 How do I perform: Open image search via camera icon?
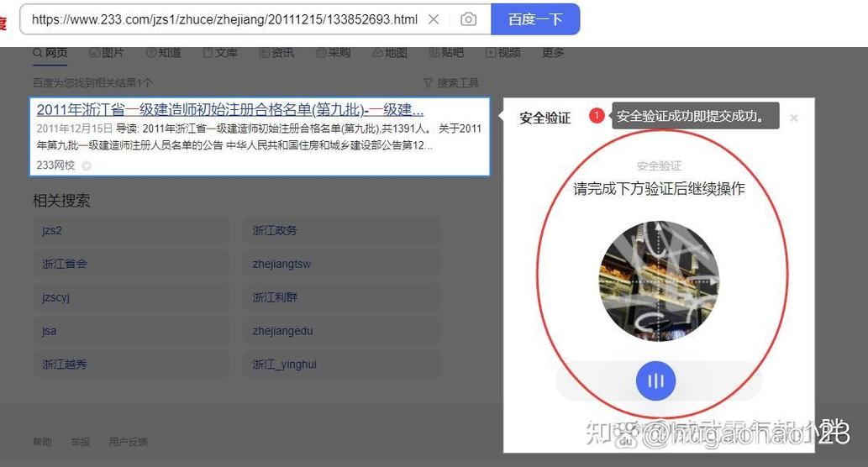pos(468,19)
